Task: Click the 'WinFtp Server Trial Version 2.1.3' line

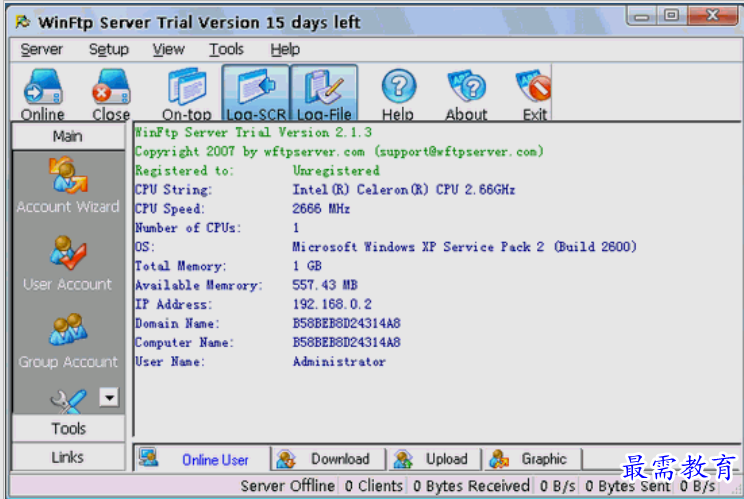Action: (253, 132)
